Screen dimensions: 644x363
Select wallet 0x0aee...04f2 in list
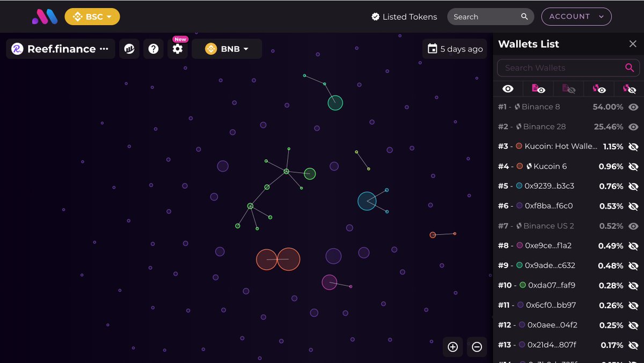553,325
